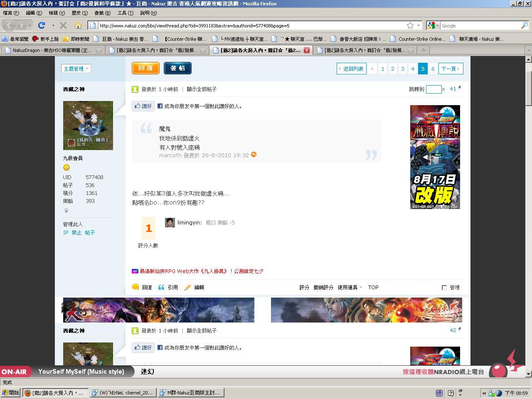Click the orange 回復 reply button
Image resolution: width=532 pixels, height=399 pixels.
145,68
